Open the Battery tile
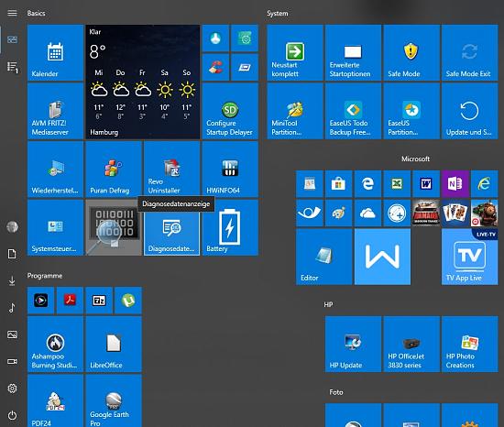Screen dimensions: 504x427 230,227
